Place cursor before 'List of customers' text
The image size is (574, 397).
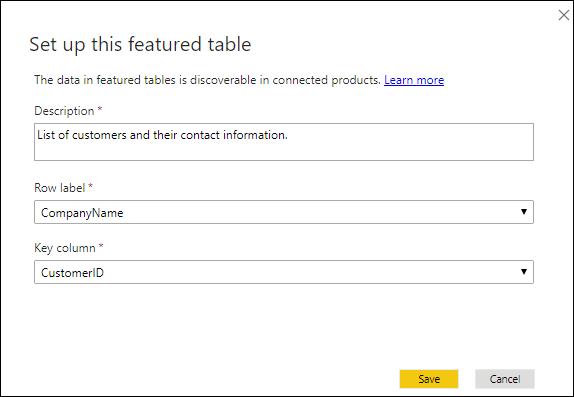click(37, 135)
